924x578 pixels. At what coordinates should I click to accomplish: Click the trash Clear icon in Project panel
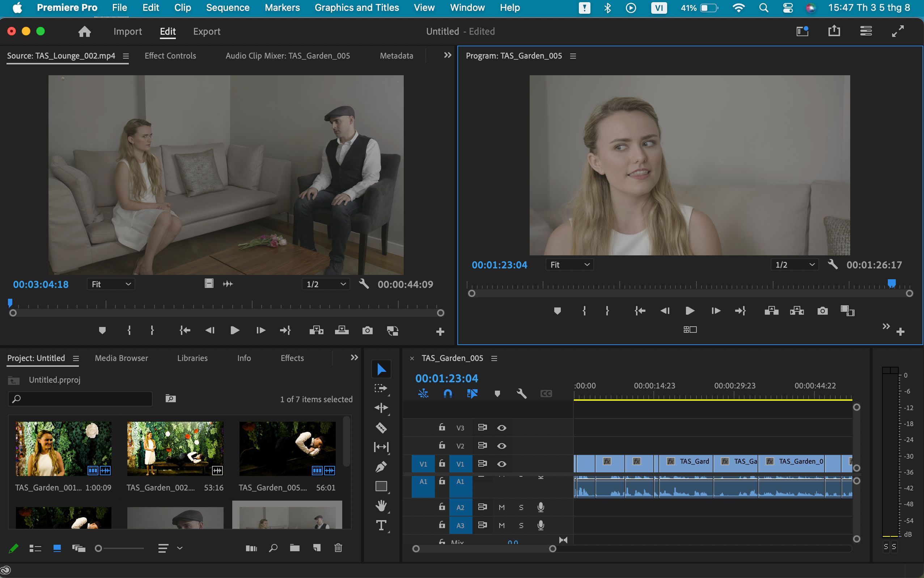coord(338,548)
